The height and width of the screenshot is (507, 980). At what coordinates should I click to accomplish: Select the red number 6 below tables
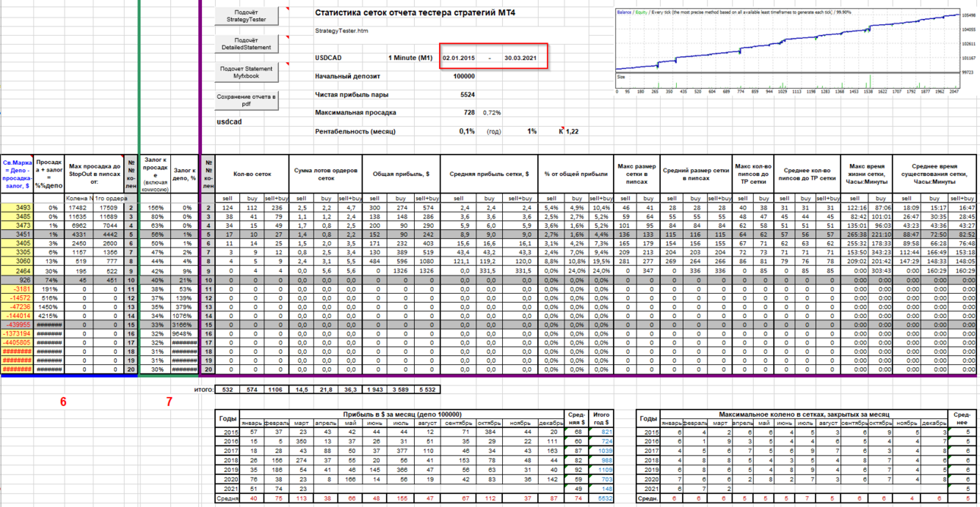(63, 402)
